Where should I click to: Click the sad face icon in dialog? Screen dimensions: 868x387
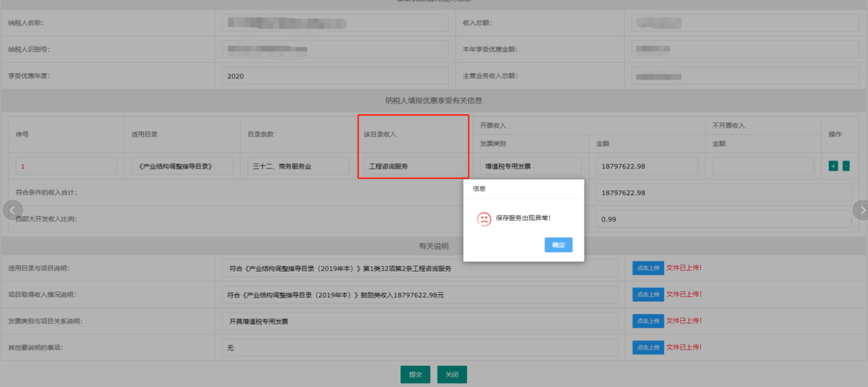coord(484,219)
